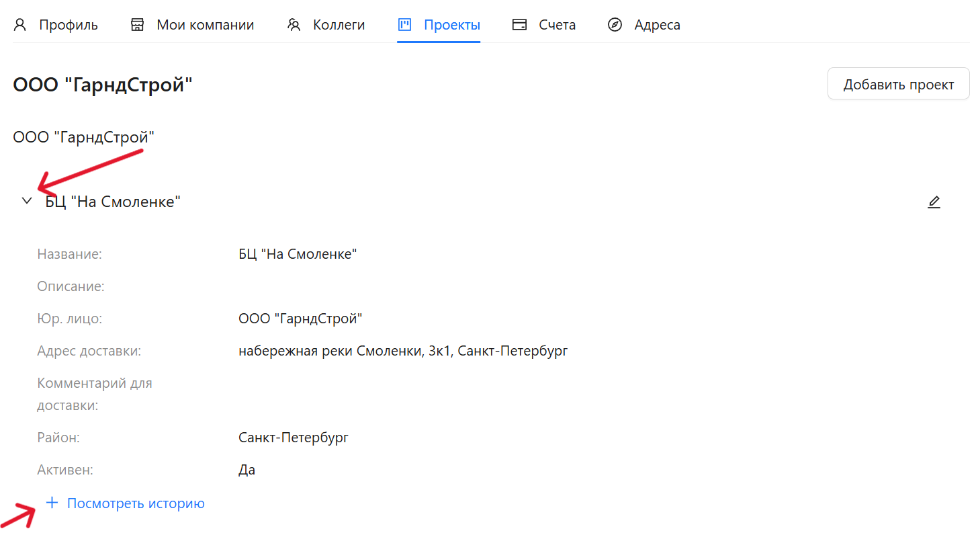Viewport: 980px width, 535px height.
Task: Click the Активен field label
Action: [64, 470]
